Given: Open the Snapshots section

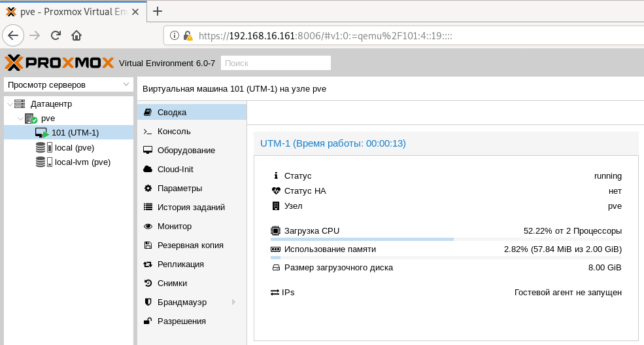Looking at the screenshot, I should tap(172, 283).
